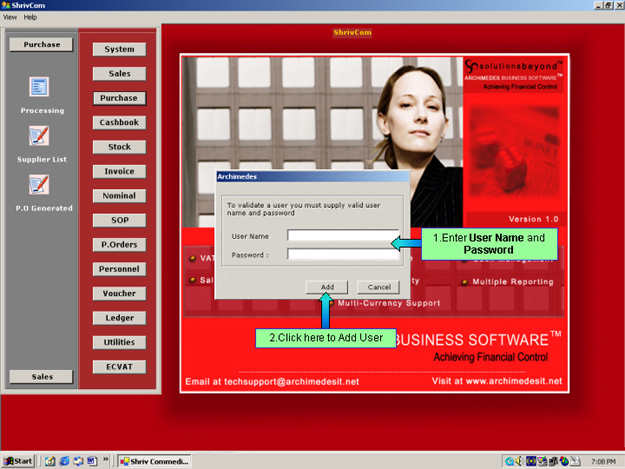Focus the Password input field
This screenshot has width=625, height=469.
(343, 254)
